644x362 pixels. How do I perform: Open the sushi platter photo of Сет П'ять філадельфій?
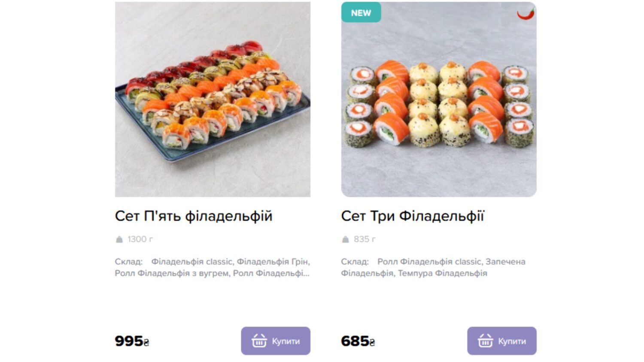[213, 100]
